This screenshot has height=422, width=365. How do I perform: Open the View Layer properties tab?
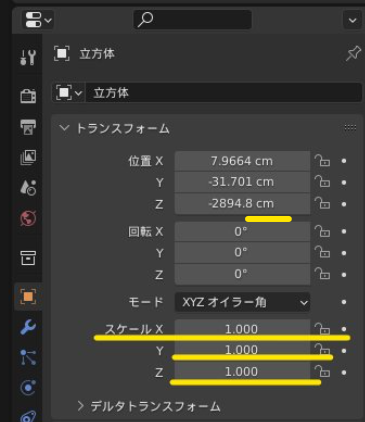click(x=28, y=157)
